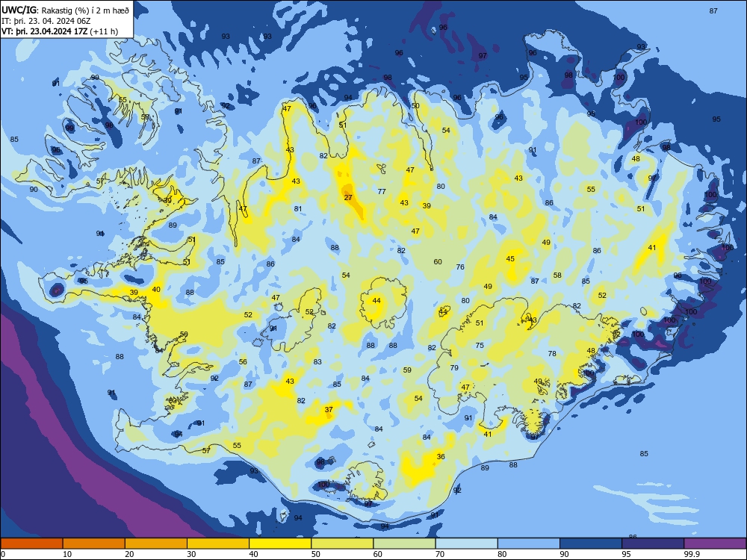Viewport: 747px width, 560px height.
Task: Click the orange 10–20 legend swatch
Action: click(94, 544)
